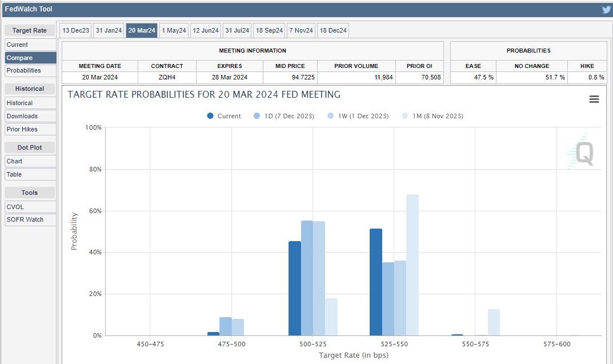Click the Current bar at 475-500
Viewport: 613px width, 364px height.
[214, 334]
